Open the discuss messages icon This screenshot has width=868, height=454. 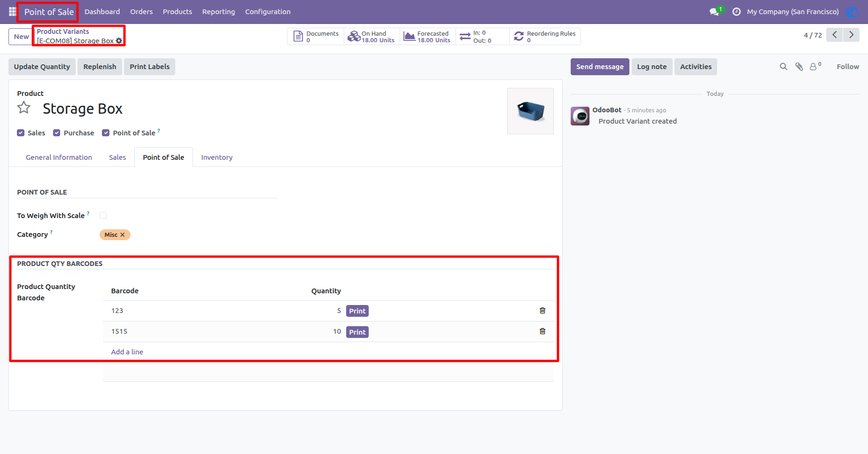(x=714, y=12)
